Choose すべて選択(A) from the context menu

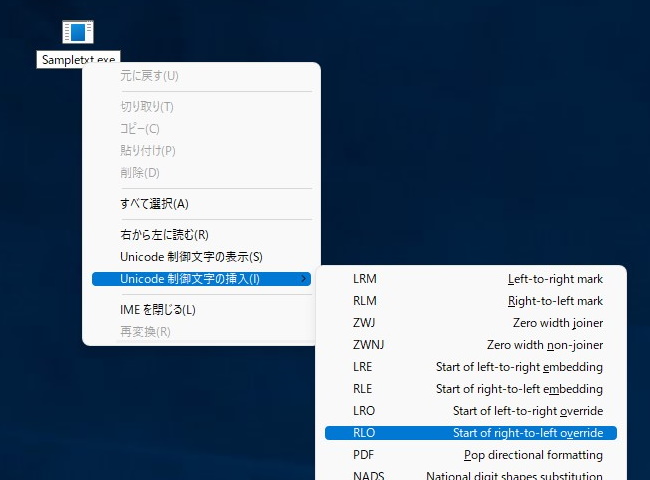pos(201,204)
